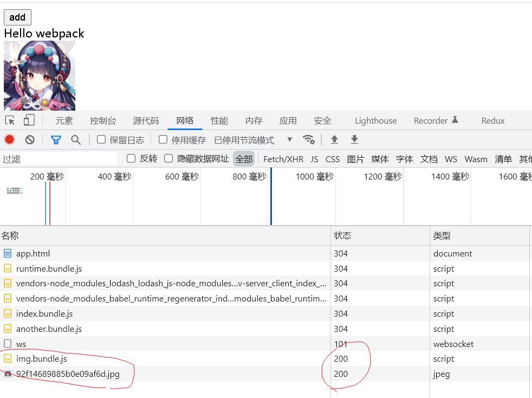This screenshot has height=398, width=532.
Task: Open network conditions wifi settings icon
Action: 308,139
